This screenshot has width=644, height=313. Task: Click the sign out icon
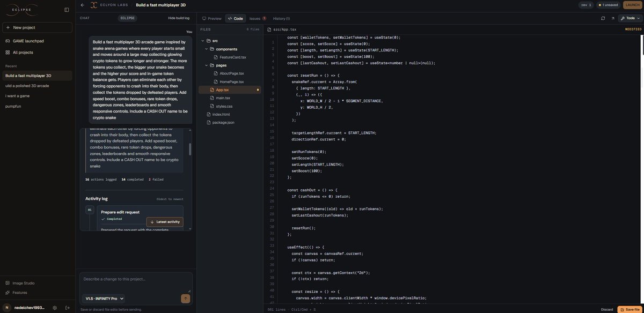[68, 308]
